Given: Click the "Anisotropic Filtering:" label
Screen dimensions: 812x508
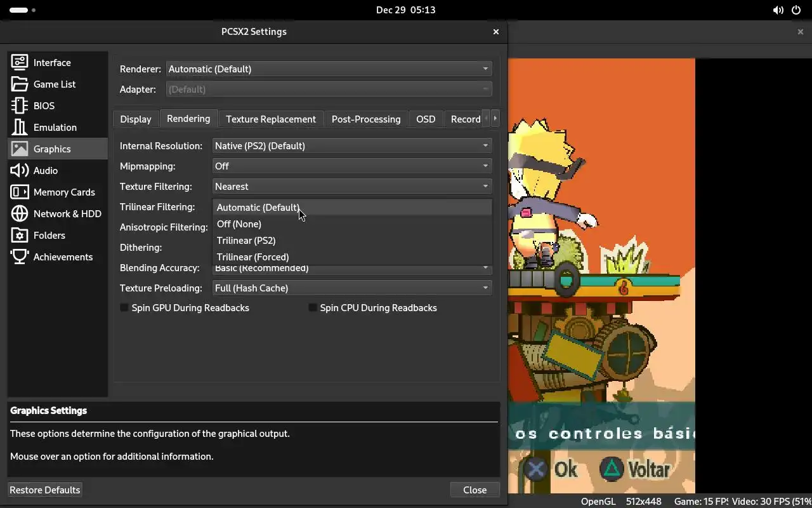Looking at the screenshot, I should coord(164,227).
